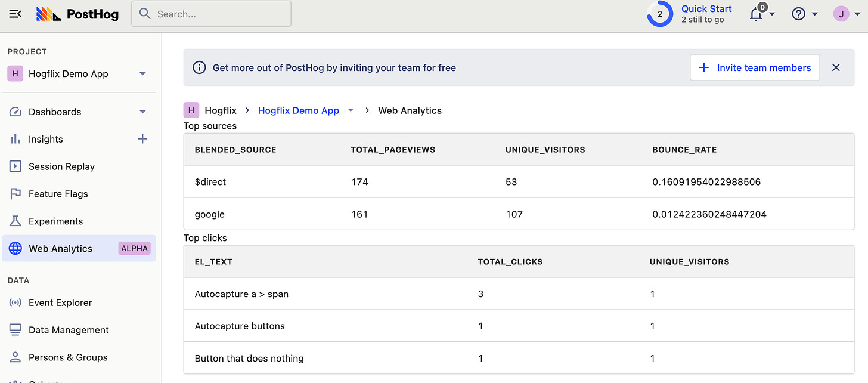
Task: Click pageviews value 161
Action: click(359, 214)
